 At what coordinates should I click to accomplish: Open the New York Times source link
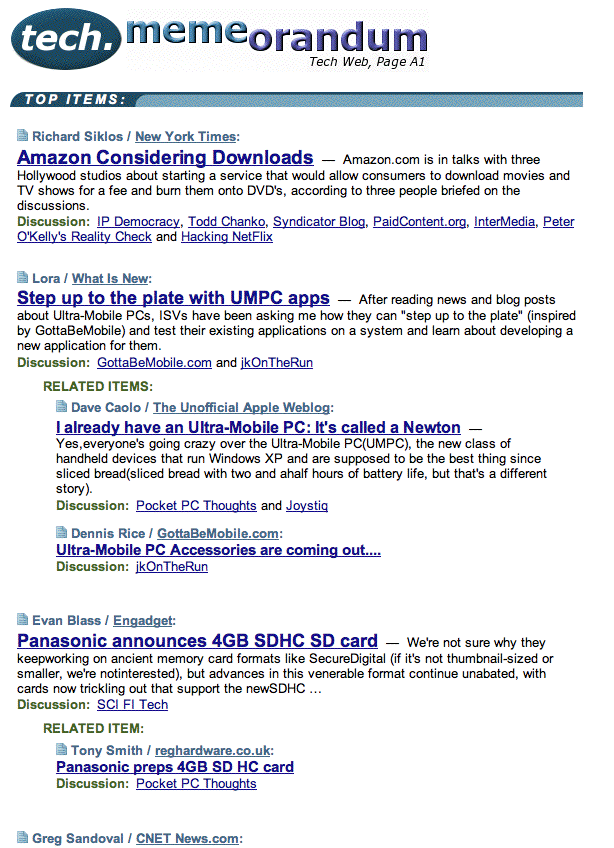[185, 137]
